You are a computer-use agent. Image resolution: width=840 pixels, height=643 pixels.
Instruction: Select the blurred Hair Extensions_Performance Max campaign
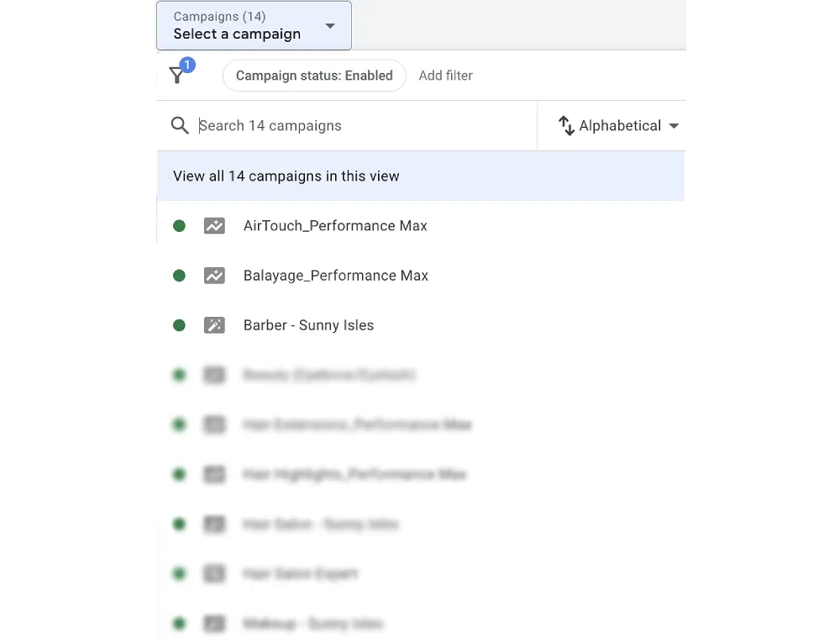tap(357, 424)
